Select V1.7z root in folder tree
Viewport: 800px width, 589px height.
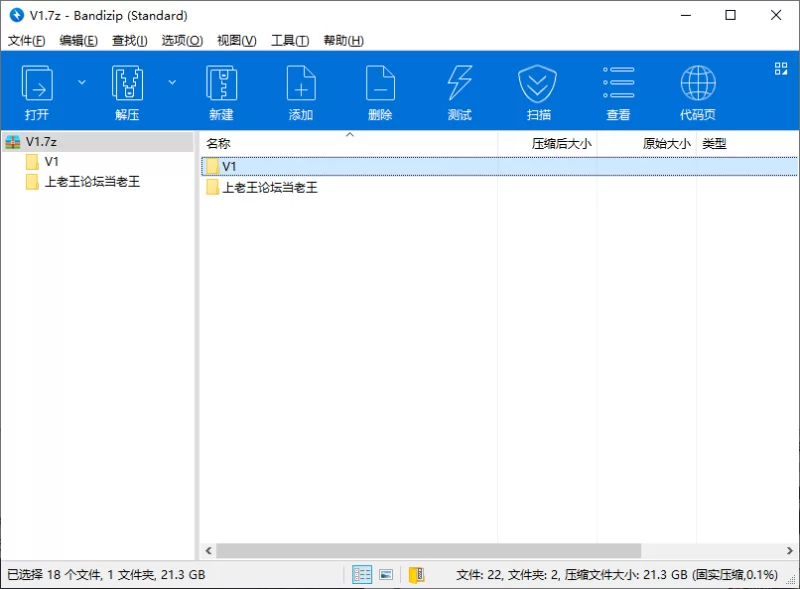point(98,141)
